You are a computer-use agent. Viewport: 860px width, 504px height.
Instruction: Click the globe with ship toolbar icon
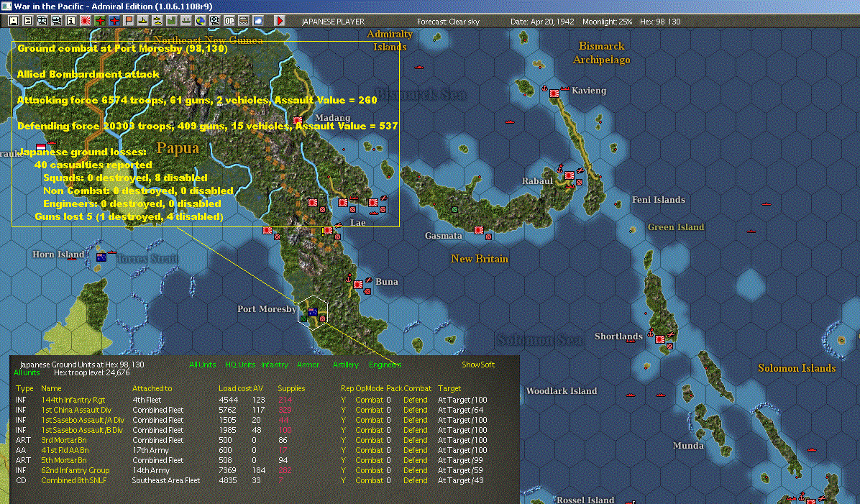pyautogui.click(x=57, y=21)
